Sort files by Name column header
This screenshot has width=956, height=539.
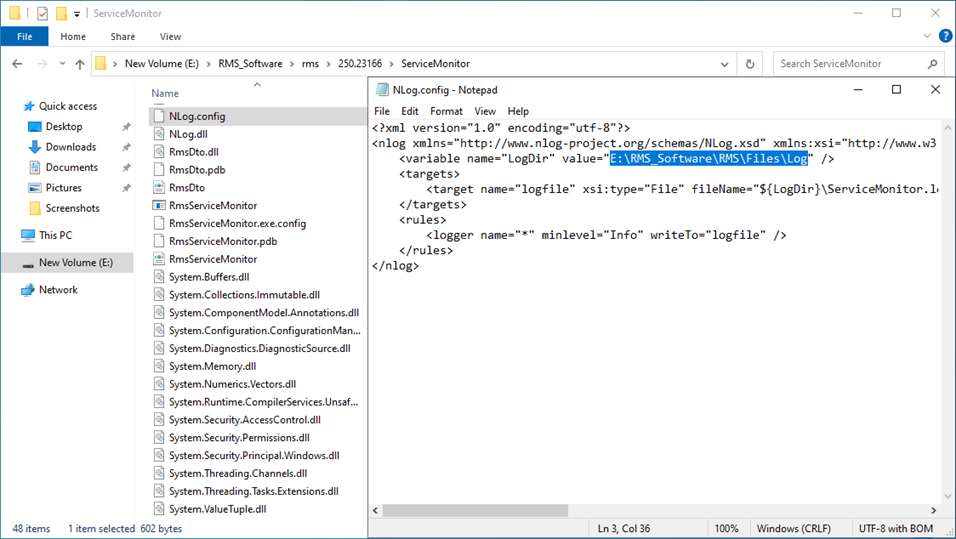(x=165, y=93)
